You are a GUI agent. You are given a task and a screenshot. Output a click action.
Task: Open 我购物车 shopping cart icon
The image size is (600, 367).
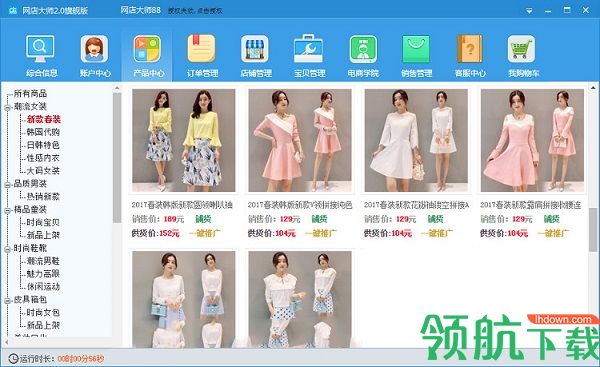522,49
